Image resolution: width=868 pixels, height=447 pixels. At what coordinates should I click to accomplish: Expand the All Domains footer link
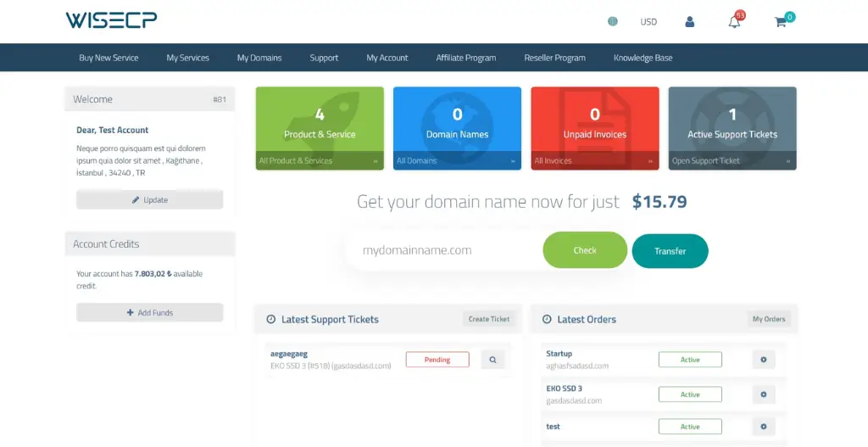[457, 160]
